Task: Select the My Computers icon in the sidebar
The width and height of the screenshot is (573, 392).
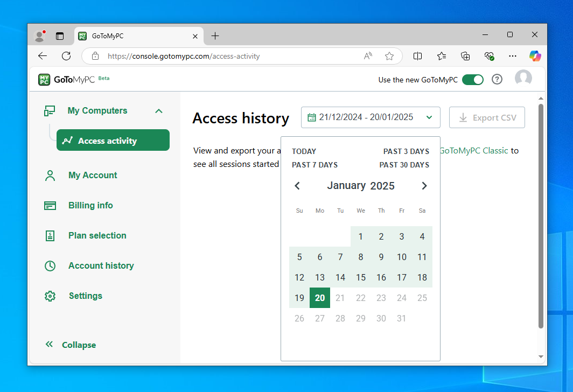Action: (x=50, y=110)
